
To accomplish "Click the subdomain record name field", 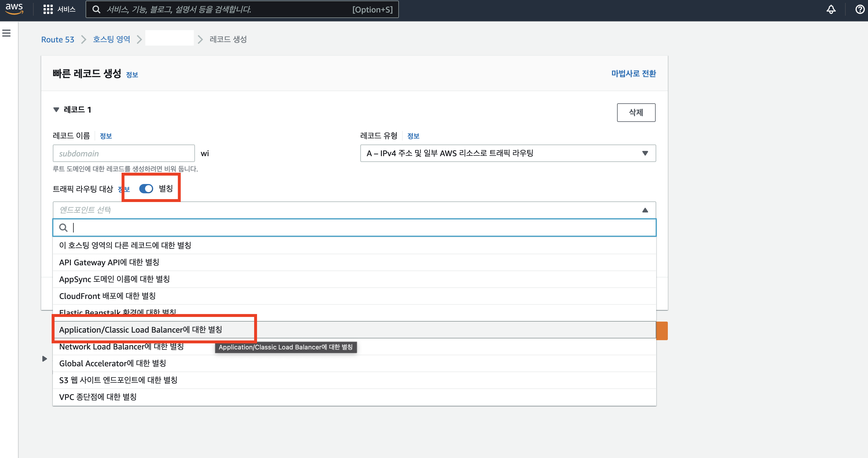I will [124, 153].
